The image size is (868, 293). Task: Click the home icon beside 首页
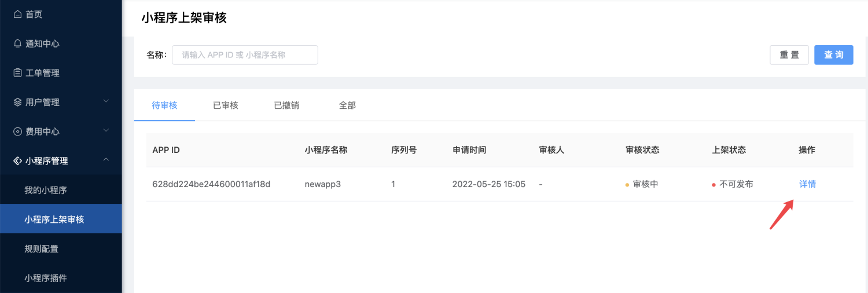pos(17,14)
